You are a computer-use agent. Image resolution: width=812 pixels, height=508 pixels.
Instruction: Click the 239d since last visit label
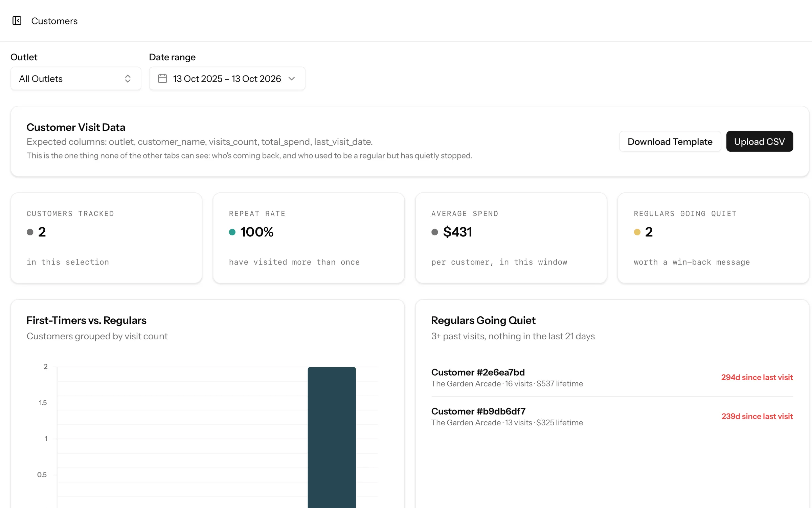pyautogui.click(x=757, y=416)
